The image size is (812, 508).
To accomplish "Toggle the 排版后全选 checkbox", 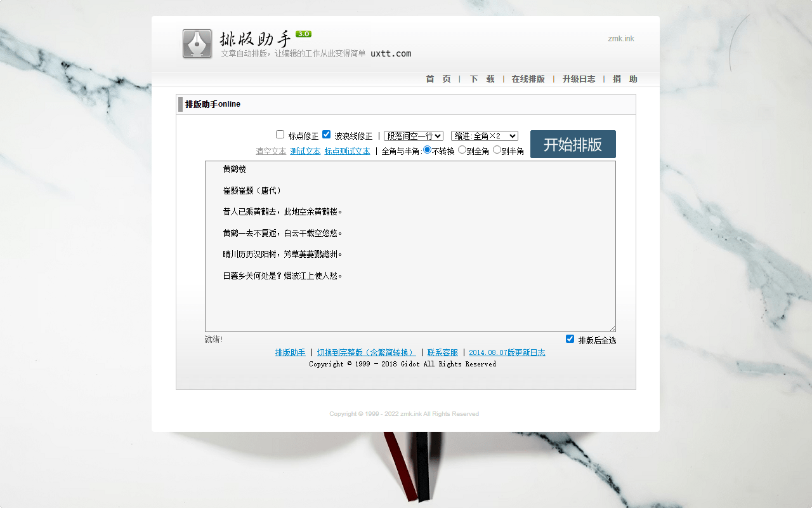I will [x=570, y=339].
